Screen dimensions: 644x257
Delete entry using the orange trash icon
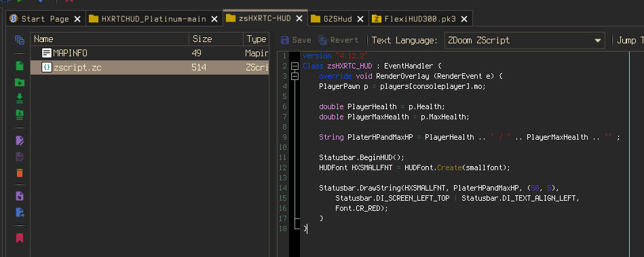(x=19, y=172)
